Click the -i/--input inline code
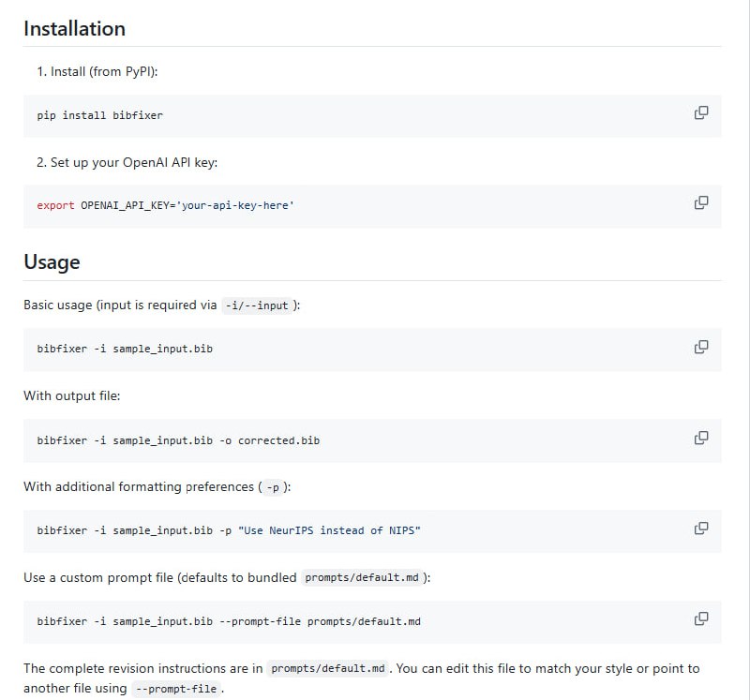The width and height of the screenshot is (750, 700). tap(258, 305)
